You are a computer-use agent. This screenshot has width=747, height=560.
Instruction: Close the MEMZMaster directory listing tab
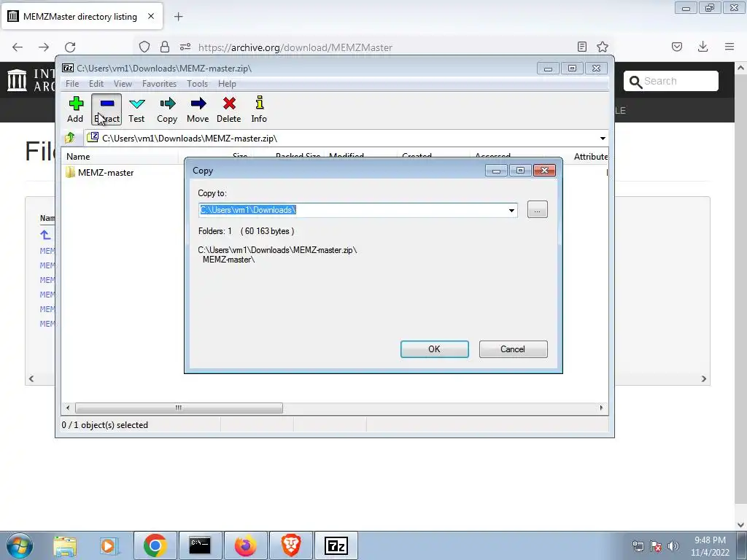pyautogui.click(x=151, y=16)
